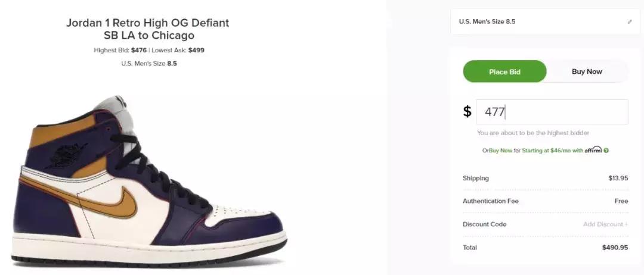Click the Lowest Ask $499 text
This screenshot has width=644, height=275.
click(178, 51)
